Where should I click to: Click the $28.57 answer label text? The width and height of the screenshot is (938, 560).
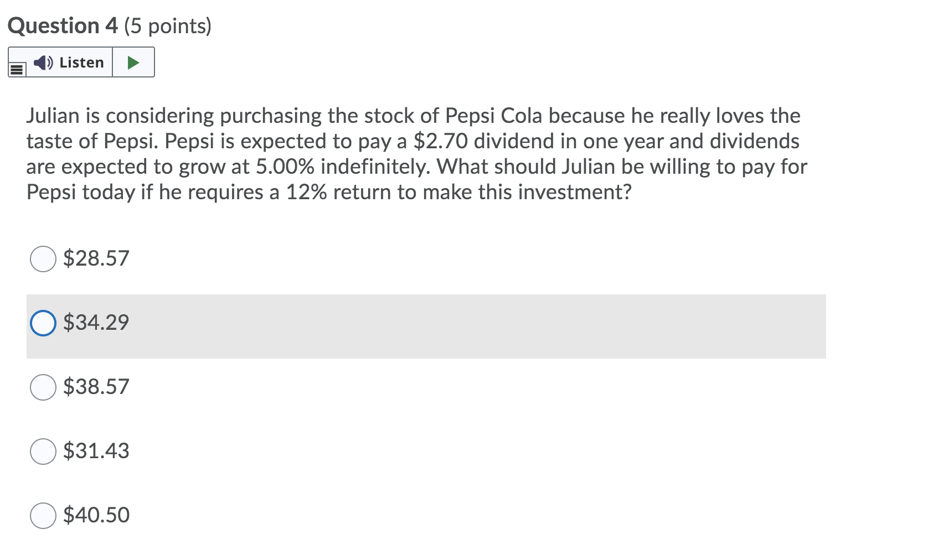click(96, 258)
